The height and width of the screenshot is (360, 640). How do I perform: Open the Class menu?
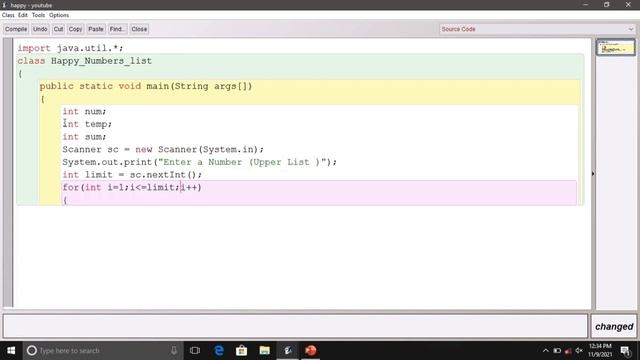coord(8,15)
